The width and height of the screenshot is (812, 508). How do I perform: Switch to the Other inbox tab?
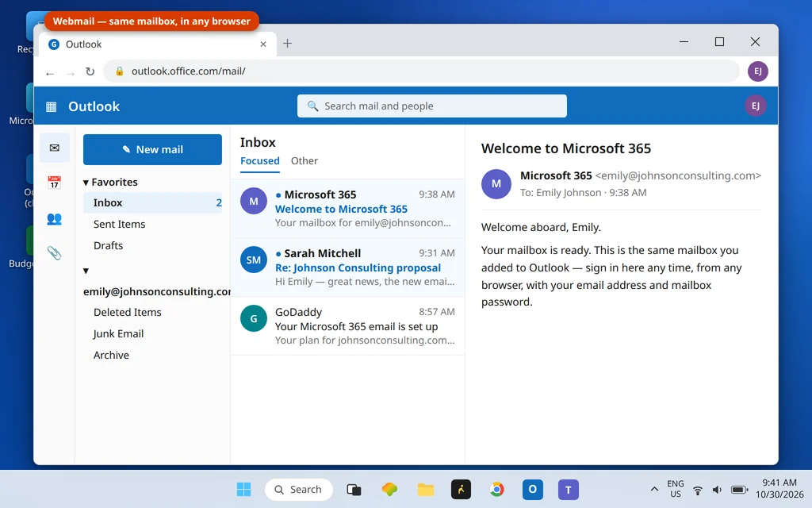pyautogui.click(x=304, y=160)
